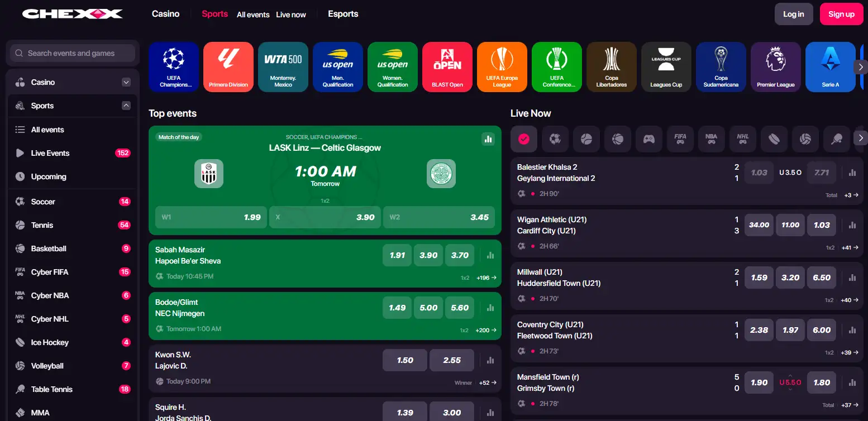This screenshot has width=868, height=421.
Task: Open Live now in top navigation
Action: (291, 15)
